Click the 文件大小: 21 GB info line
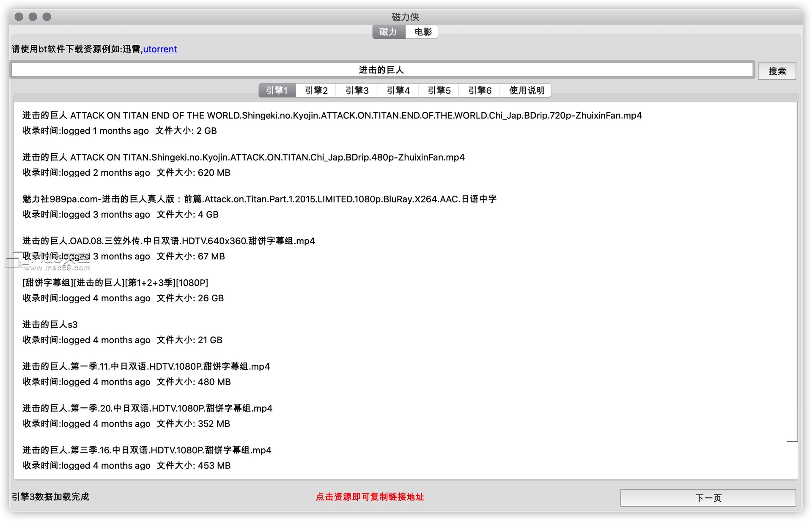Image resolution: width=812 pixels, height=521 pixels. 122,340
